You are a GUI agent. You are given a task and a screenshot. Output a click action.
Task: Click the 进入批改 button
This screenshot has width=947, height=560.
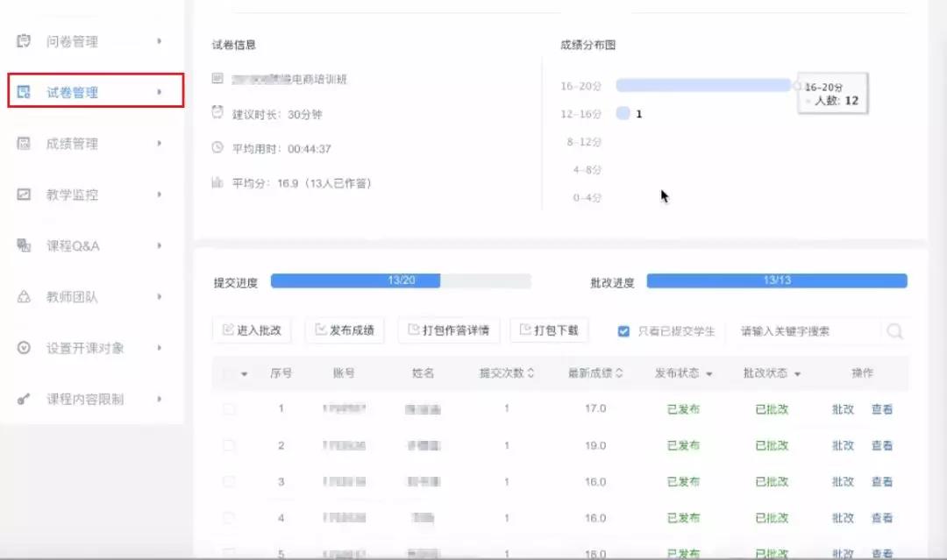point(252,330)
